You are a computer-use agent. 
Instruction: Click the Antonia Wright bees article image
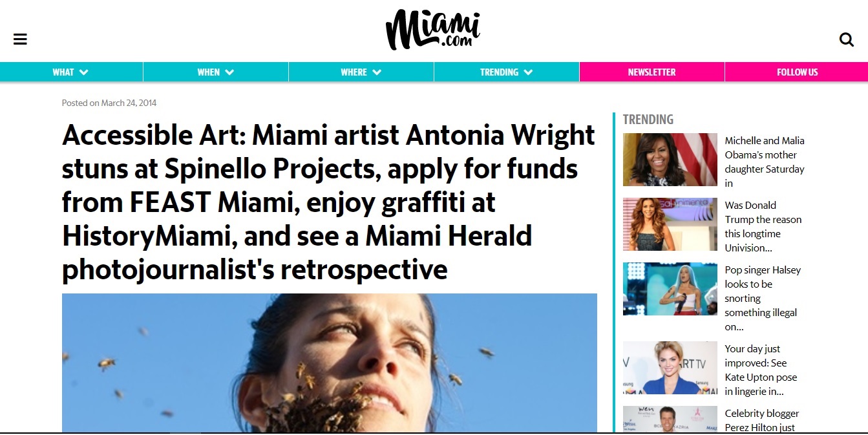tap(330, 363)
